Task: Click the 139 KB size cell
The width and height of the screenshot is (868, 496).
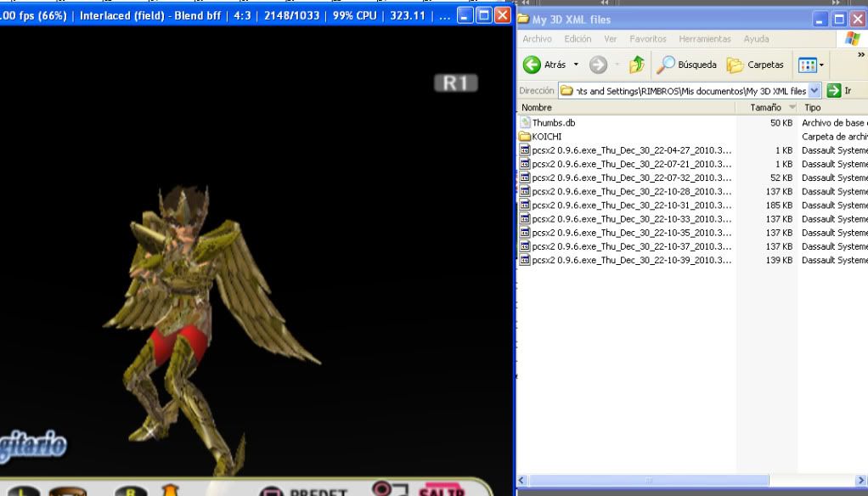Action: click(x=779, y=260)
